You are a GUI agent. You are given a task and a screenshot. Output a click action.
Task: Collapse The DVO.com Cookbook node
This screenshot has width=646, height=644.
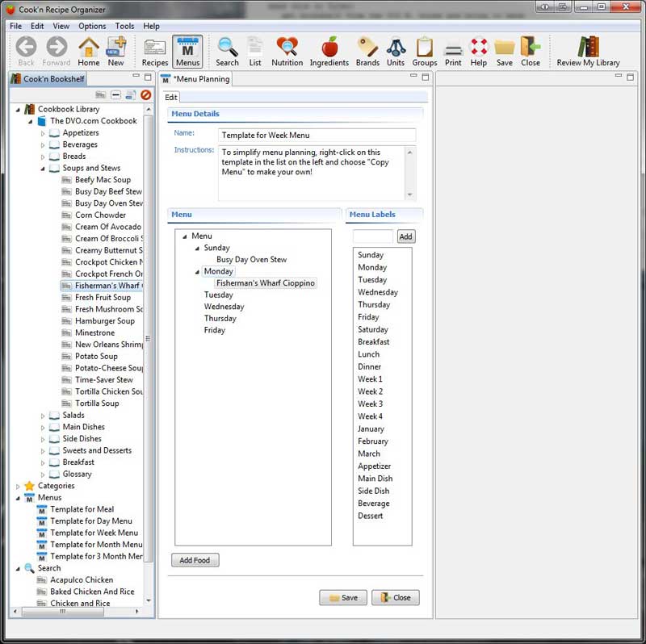30,122
